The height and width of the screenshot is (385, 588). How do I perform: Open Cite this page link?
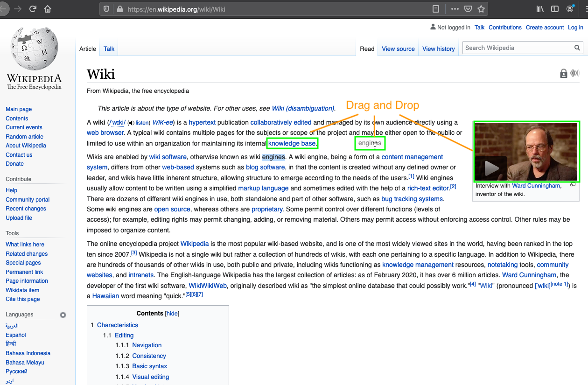click(22, 299)
